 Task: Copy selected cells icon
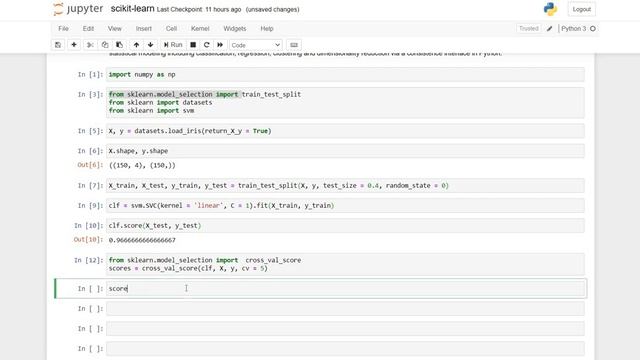[105, 45]
